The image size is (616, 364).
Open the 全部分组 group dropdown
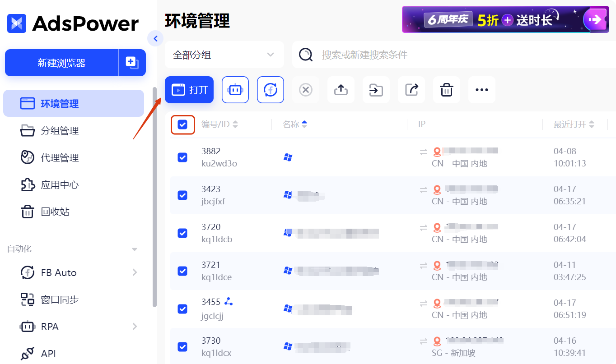coord(224,55)
